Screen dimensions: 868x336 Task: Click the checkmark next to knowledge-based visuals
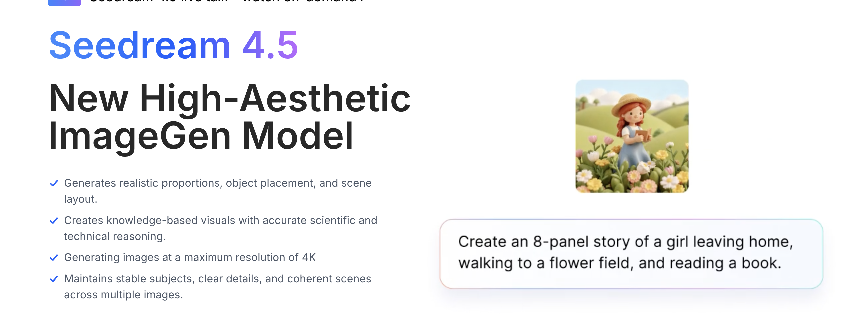click(54, 221)
